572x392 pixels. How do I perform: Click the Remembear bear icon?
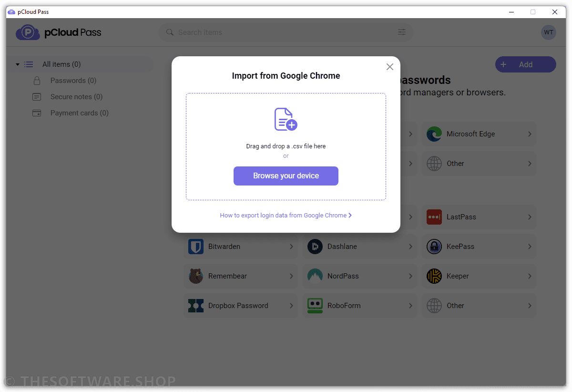[x=196, y=276]
